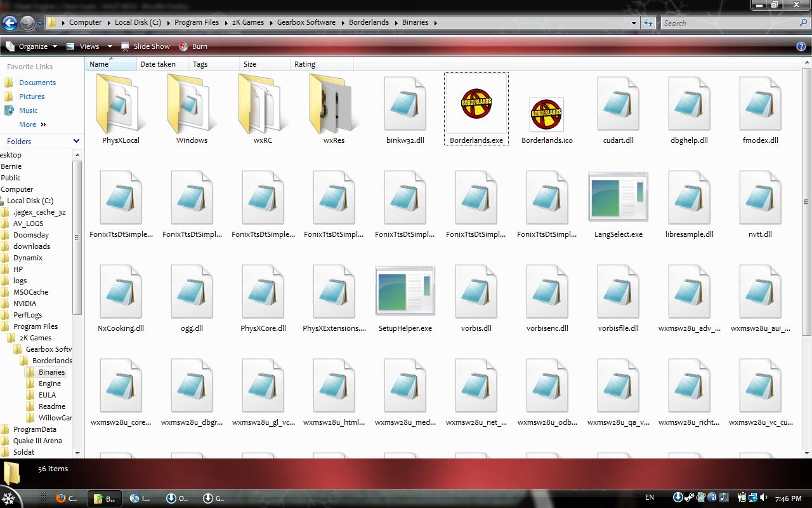Select the SetupHelper.exe program icon

pos(405,291)
